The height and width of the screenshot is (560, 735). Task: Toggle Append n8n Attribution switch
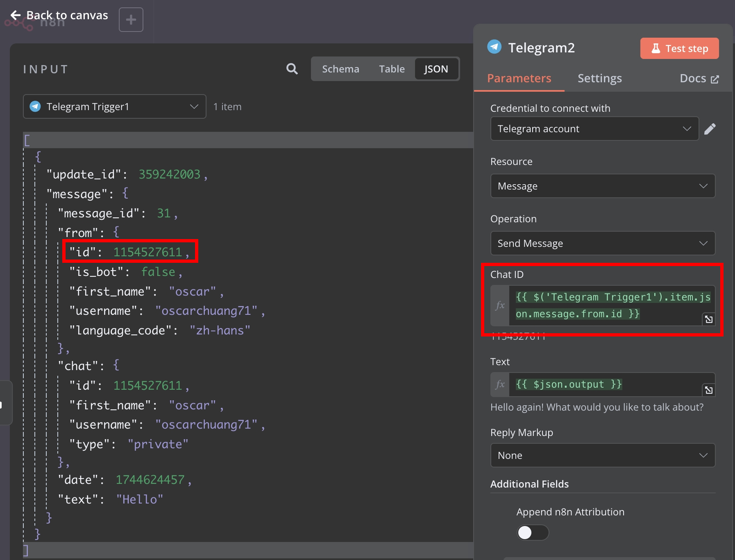tap(533, 533)
